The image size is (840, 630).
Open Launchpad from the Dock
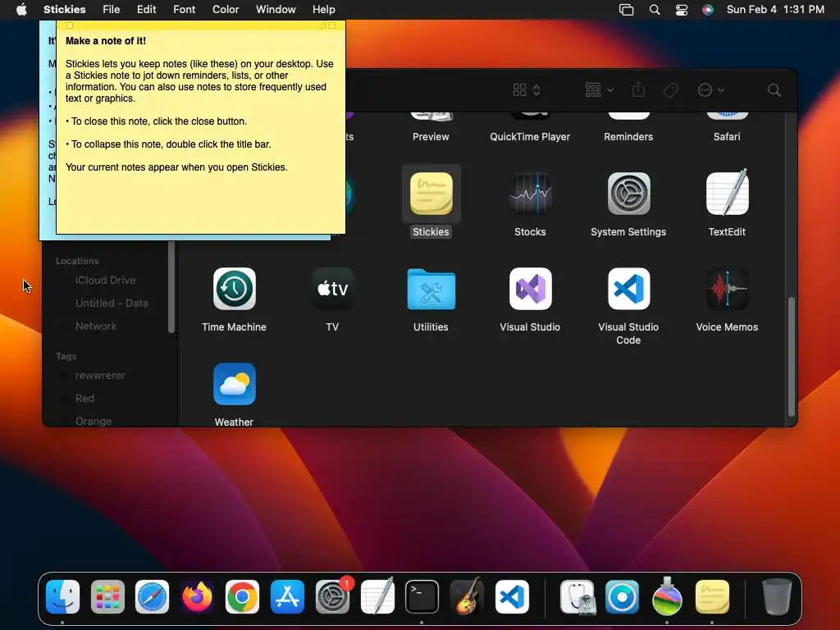(107, 597)
